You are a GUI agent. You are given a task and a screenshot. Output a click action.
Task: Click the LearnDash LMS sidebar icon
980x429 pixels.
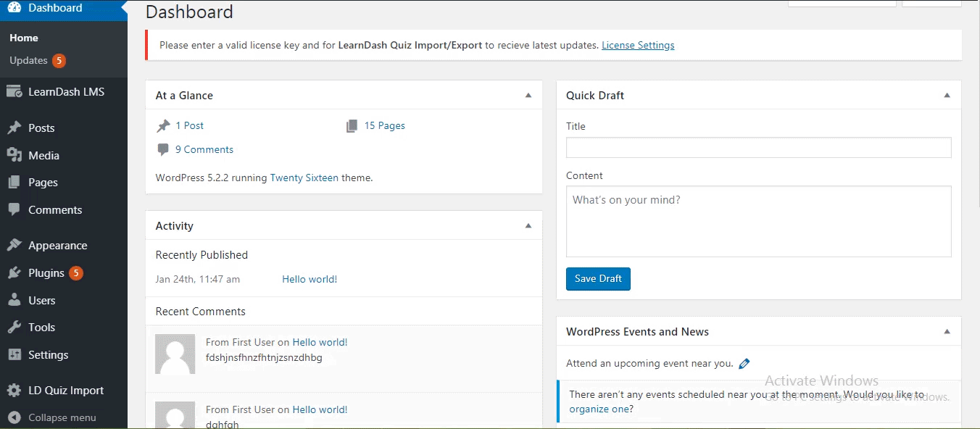pyautogui.click(x=14, y=92)
